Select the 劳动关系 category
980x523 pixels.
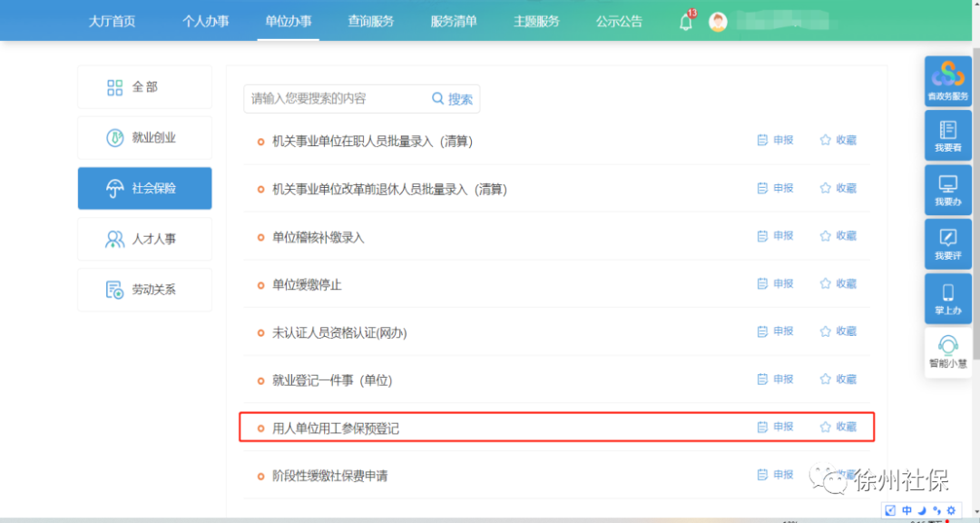point(144,290)
